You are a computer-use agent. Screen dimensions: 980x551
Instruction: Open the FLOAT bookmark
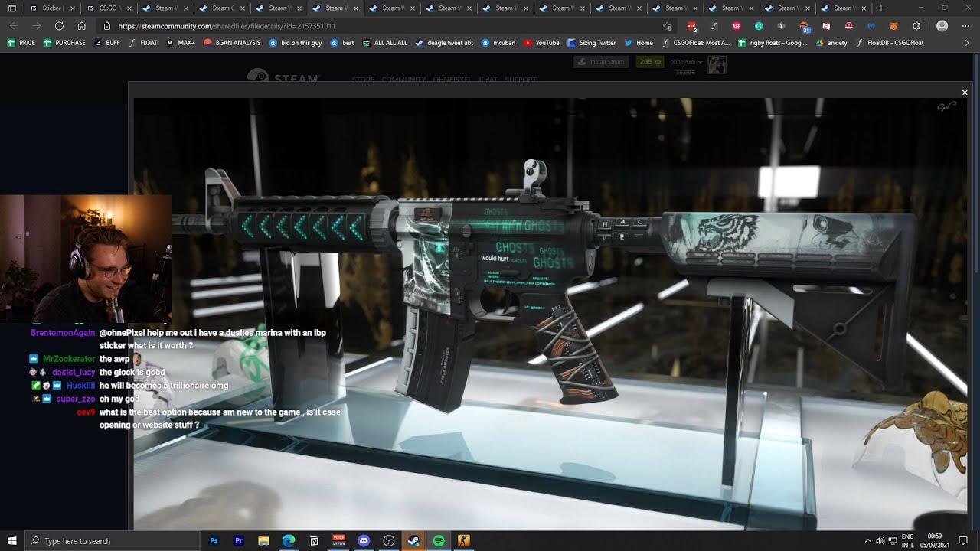(143, 43)
